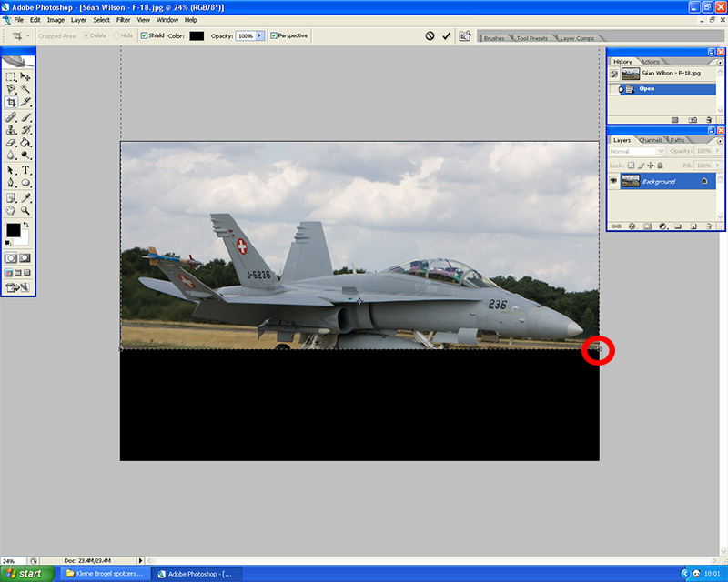Image resolution: width=728 pixels, height=582 pixels.
Task: Choose the Notes tool
Action: click(x=11, y=198)
